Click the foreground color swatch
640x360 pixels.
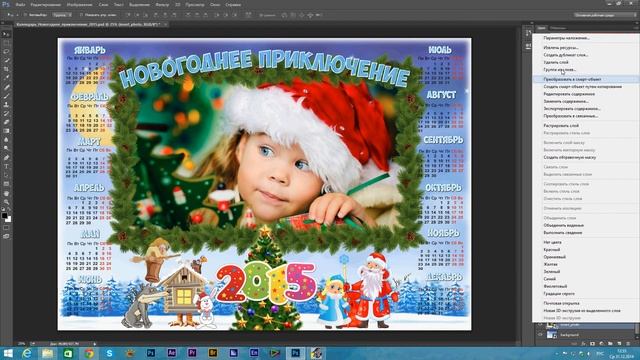coord(4,215)
